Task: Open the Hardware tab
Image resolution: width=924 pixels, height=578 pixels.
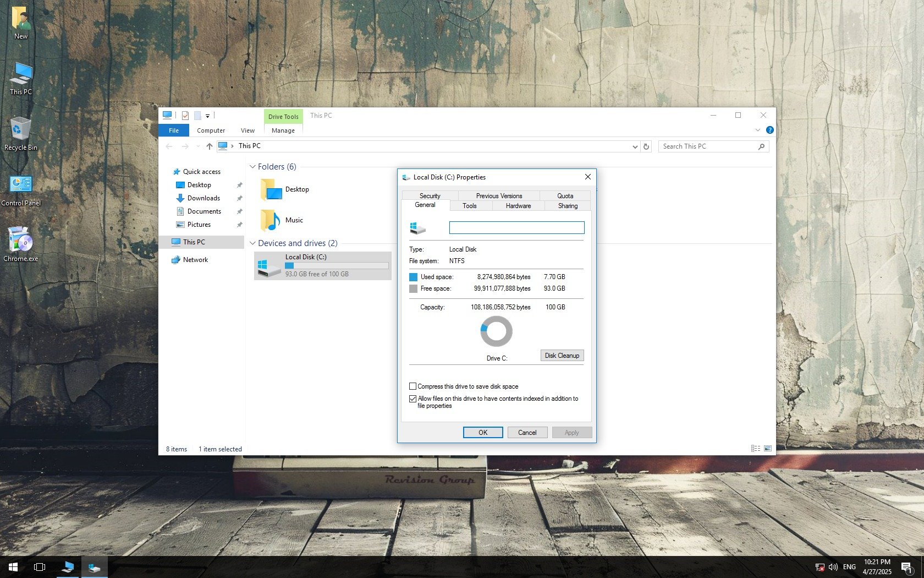Action: pyautogui.click(x=518, y=206)
